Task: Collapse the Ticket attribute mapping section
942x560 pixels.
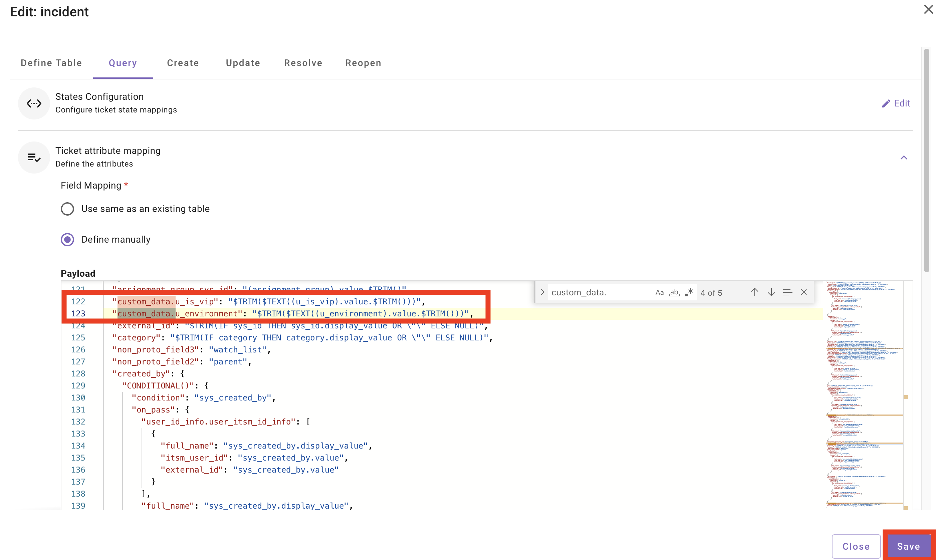Action: tap(904, 158)
